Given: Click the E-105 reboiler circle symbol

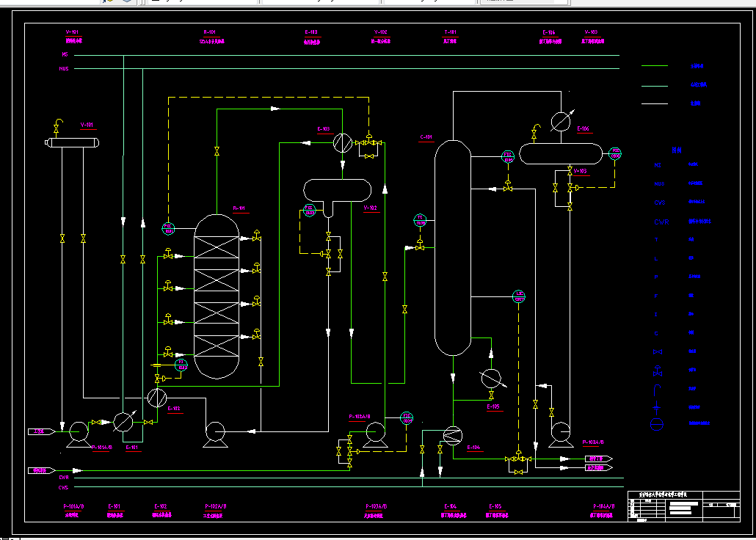Looking at the screenshot, I should point(491,379).
